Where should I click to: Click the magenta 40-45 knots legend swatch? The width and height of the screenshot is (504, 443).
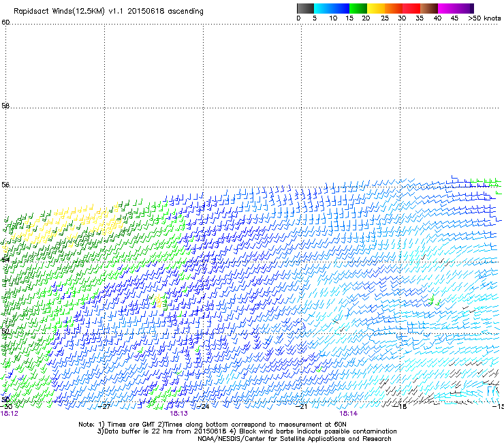pos(447,8)
